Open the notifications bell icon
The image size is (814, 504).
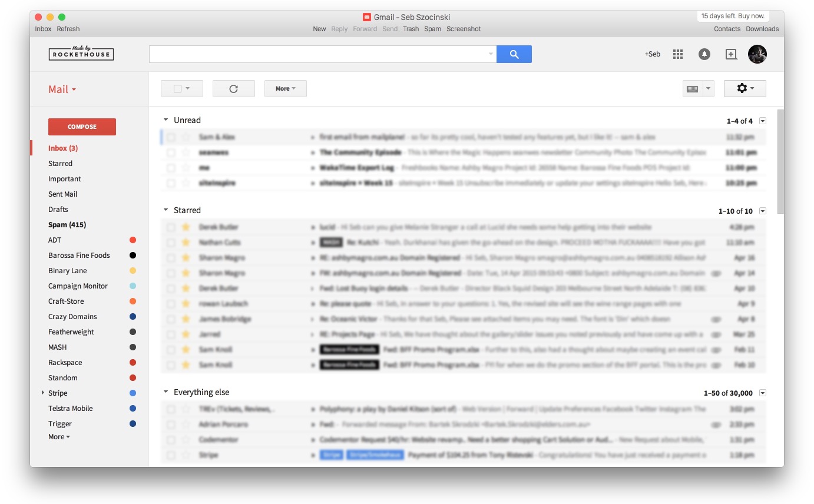pyautogui.click(x=704, y=54)
